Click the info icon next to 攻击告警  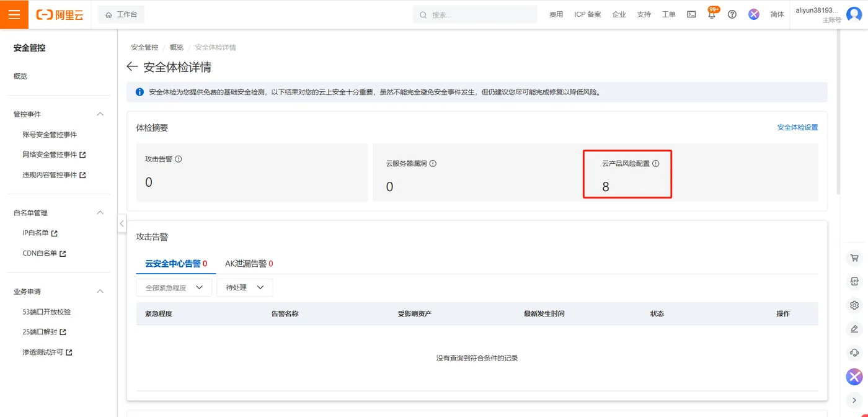179,159
